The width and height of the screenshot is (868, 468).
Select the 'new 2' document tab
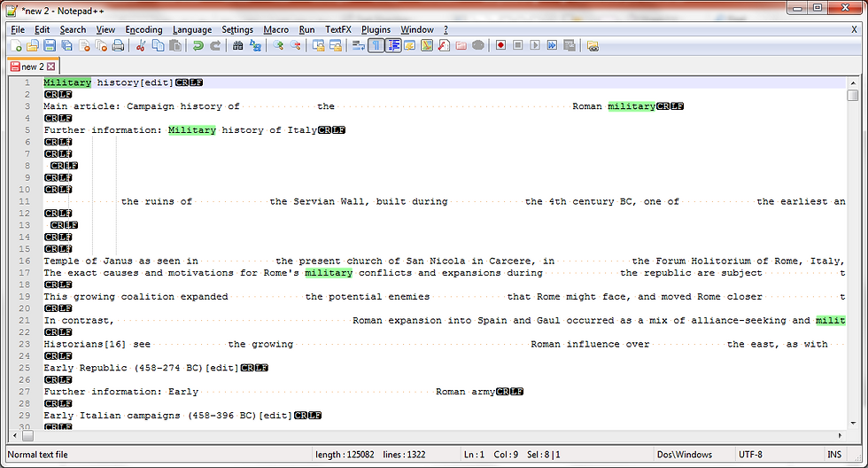pos(32,66)
